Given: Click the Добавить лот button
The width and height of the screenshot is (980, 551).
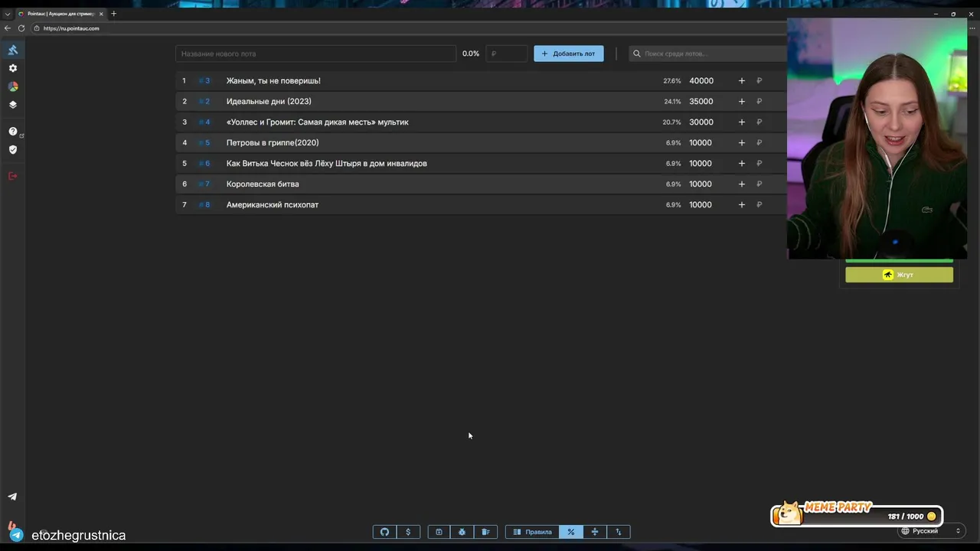Looking at the screenshot, I should [569, 54].
